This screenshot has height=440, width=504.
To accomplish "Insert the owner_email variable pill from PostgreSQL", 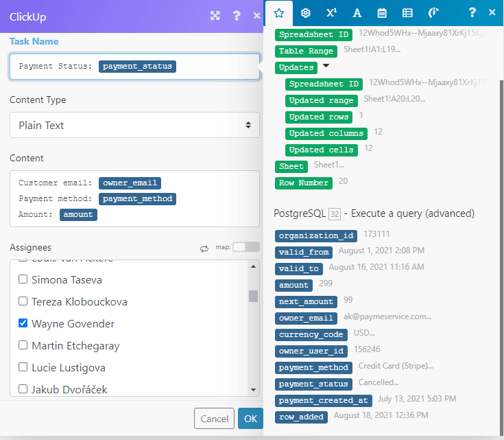I will [306, 318].
